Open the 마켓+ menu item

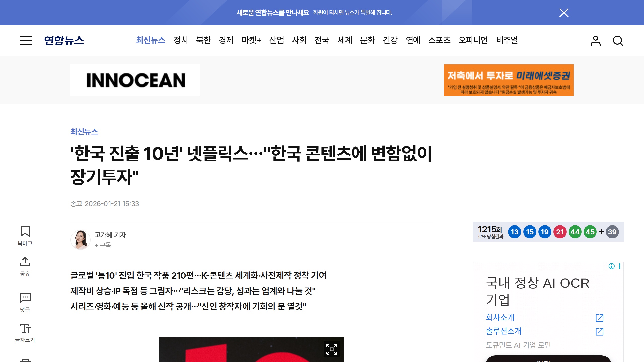[251, 40]
